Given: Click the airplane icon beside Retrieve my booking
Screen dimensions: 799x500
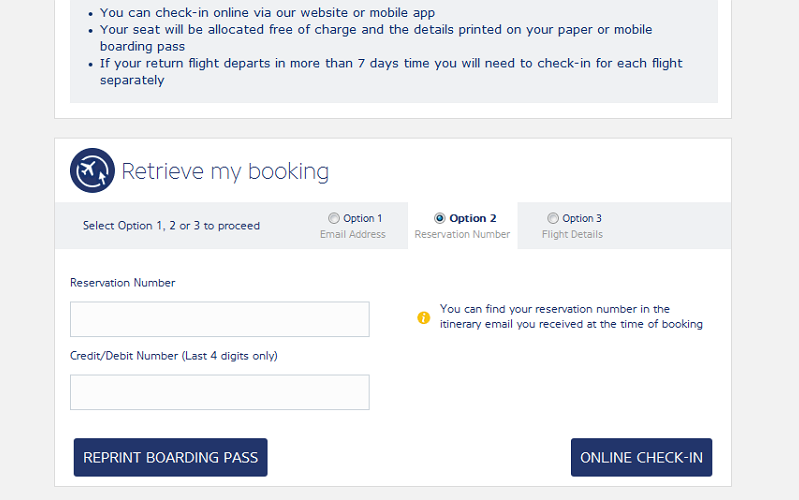Looking at the screenshot, I should [92, 171].
